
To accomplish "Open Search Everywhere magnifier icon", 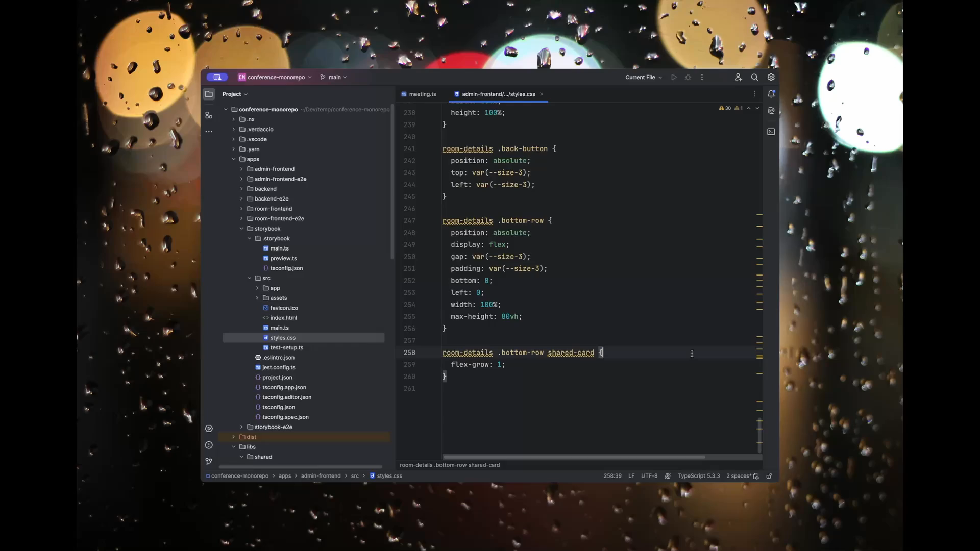I will coord(754,77).
